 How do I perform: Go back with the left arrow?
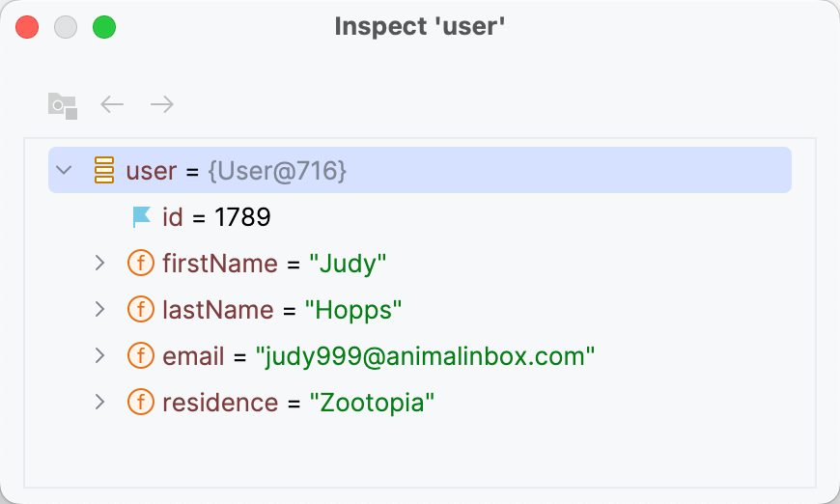point(113,104)
